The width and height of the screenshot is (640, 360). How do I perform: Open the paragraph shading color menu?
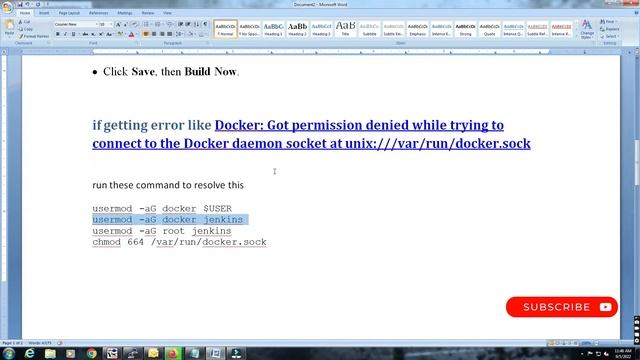pos(191,34)
